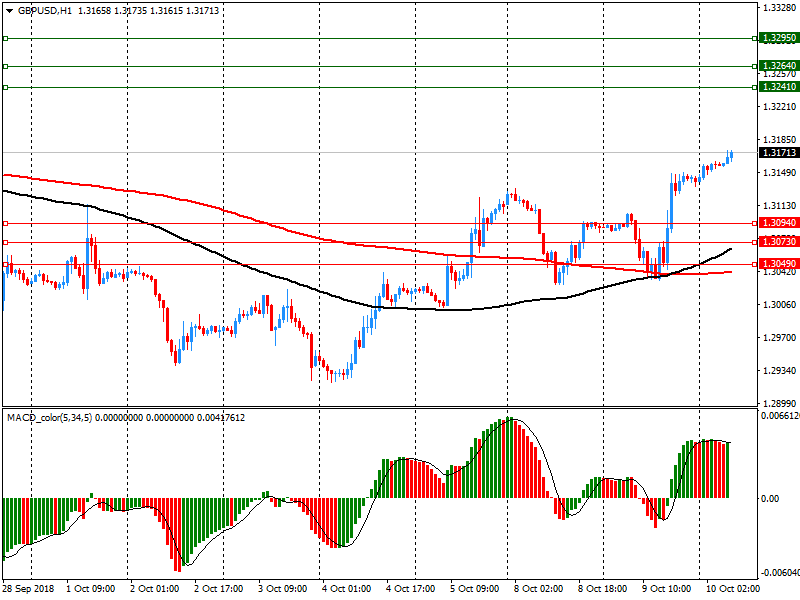Screen dimensions: 800x600
Task: Click the current price label 1.31713
Action: point(778,153)
